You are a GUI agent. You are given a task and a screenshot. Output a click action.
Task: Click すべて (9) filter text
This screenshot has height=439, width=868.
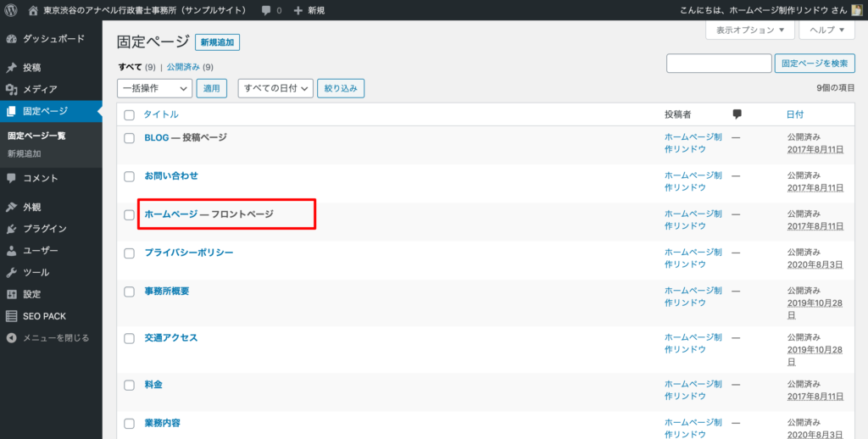[136, 67]
